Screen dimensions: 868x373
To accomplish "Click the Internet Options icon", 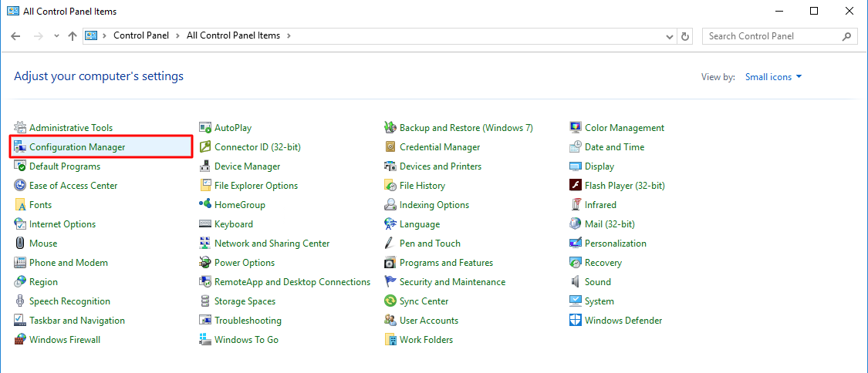I will click(20, 224).
